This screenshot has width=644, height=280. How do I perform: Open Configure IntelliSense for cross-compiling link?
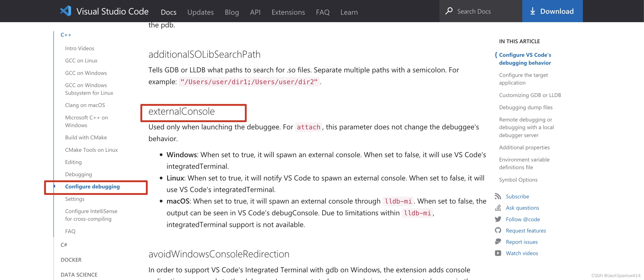point(91,215)
